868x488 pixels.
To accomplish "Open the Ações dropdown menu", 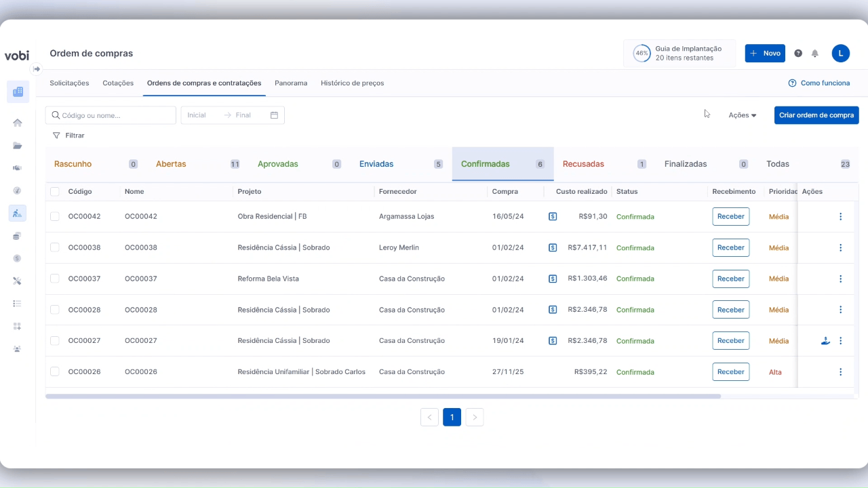I will [x=742, y=115].
